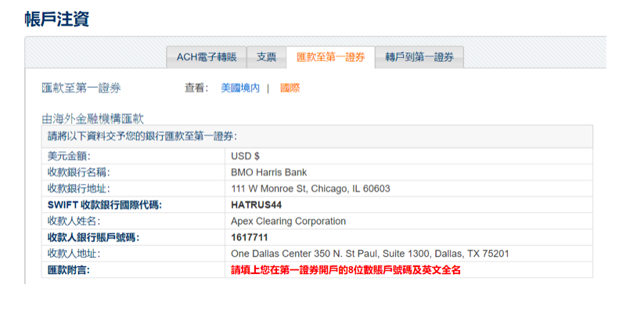The height and width of the screenshot is (310, 644).
Task: Click the 由海外金融機構匯款 heading
Action: 93,119
